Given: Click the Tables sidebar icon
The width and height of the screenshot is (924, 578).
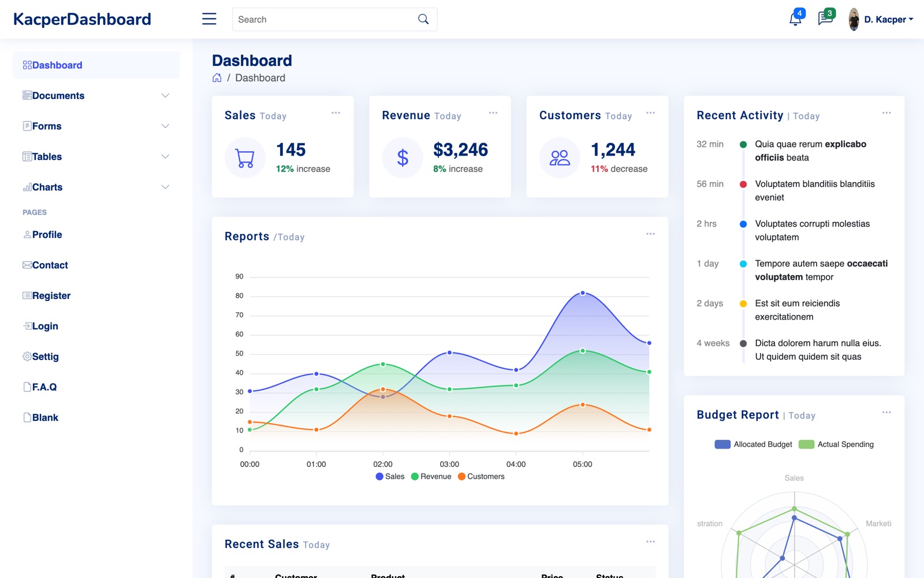Looking at the screenshot, I should pos(27,157).
